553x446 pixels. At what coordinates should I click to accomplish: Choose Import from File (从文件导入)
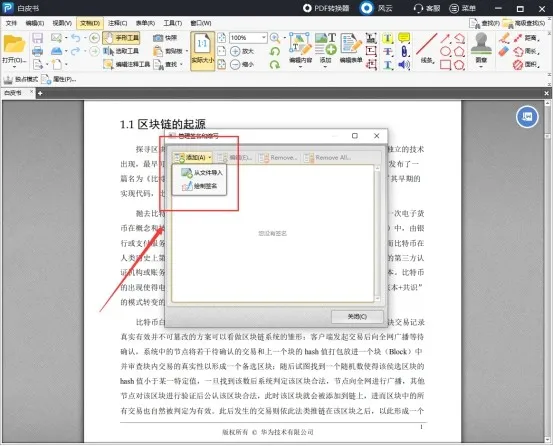202,173
